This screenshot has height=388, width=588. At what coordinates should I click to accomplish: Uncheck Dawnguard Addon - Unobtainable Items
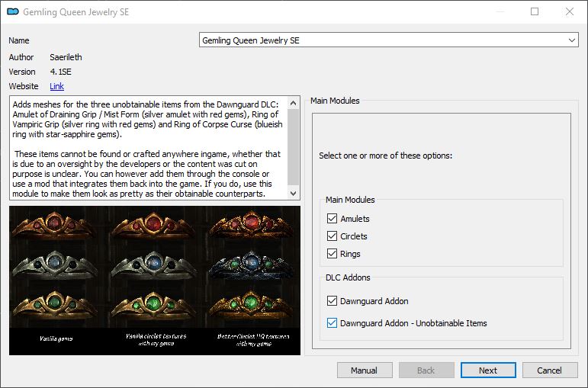click(332, 323)
